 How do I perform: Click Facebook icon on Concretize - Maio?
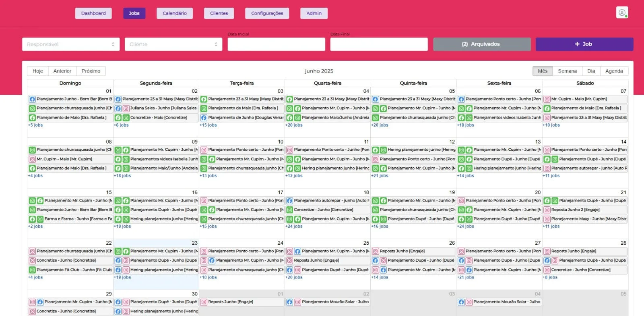(118, 118)
